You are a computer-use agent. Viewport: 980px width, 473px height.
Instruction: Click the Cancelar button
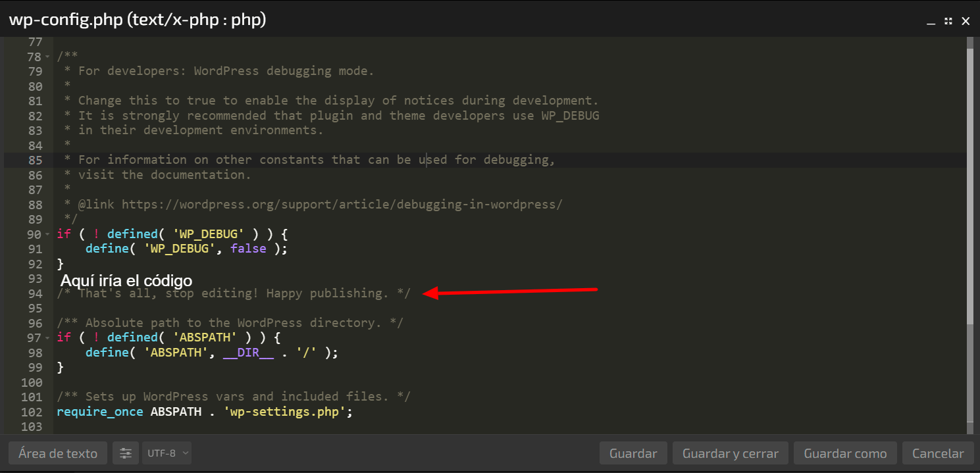938,453
